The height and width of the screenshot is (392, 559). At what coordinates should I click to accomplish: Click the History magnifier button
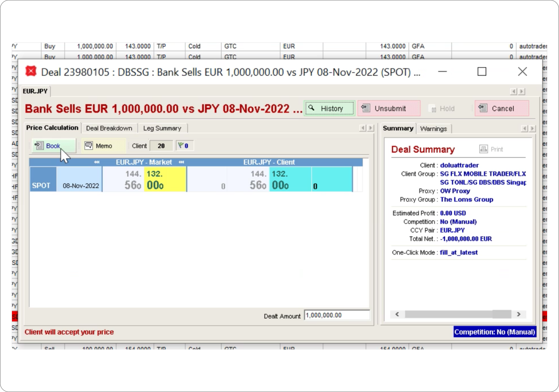click(329, 109)
